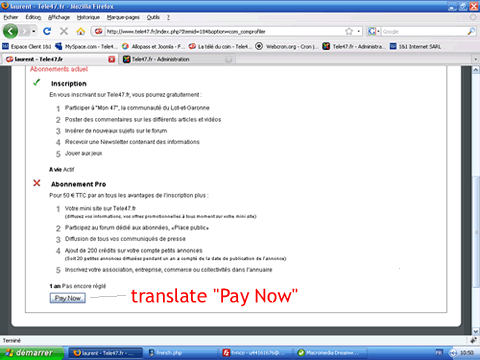Open the Allopass et Joomla bookmark
Screen dimensions: 480x360
pyautogui.click(x=153, y=46)
